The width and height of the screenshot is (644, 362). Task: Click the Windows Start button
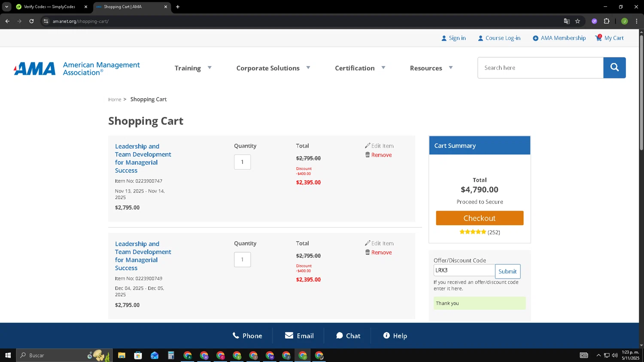point(8,355)
